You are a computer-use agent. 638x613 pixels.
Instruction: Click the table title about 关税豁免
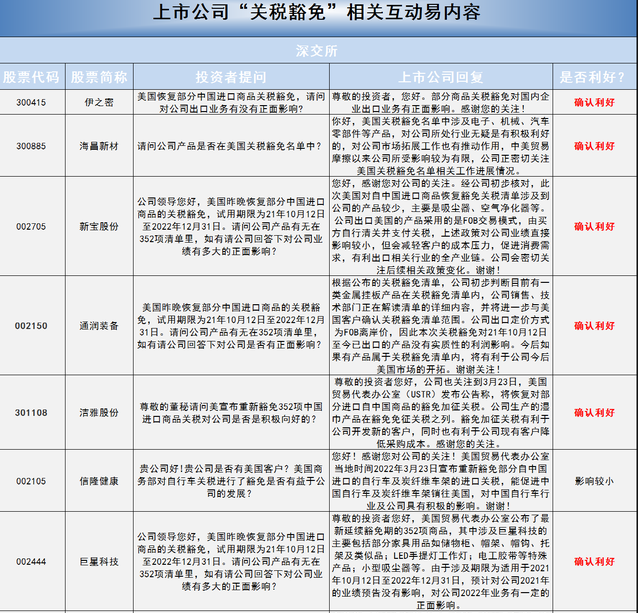pos(319,15)
